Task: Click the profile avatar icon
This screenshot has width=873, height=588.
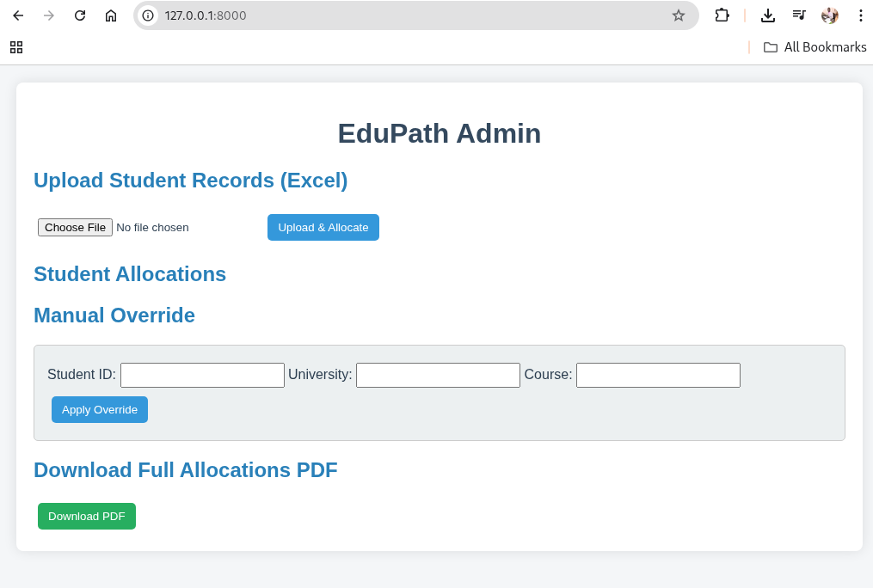Action: [x=829, y=15]
